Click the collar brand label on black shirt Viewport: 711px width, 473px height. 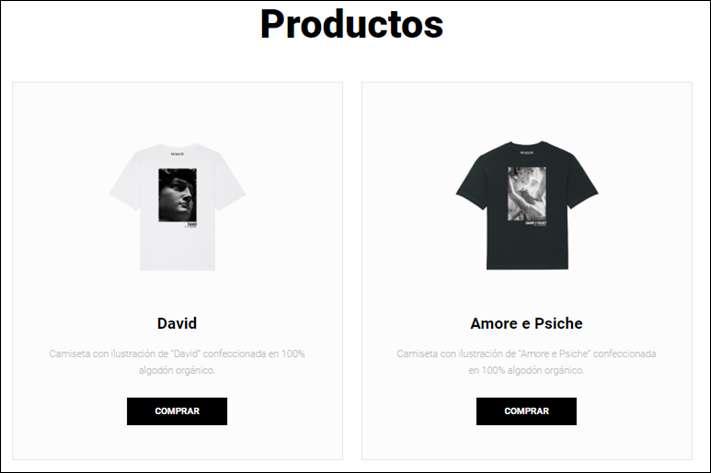pos(527,152)
